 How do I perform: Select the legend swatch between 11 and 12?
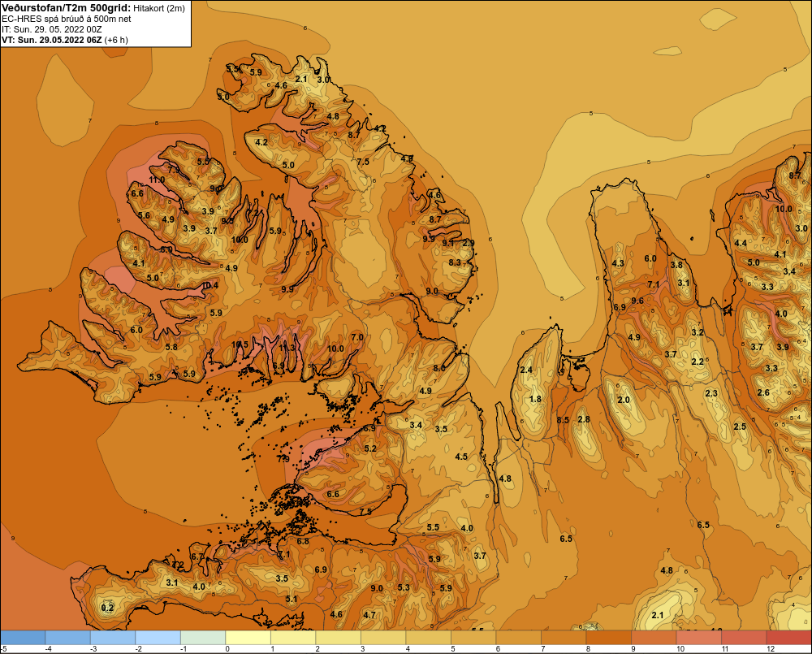coord(744,638)
